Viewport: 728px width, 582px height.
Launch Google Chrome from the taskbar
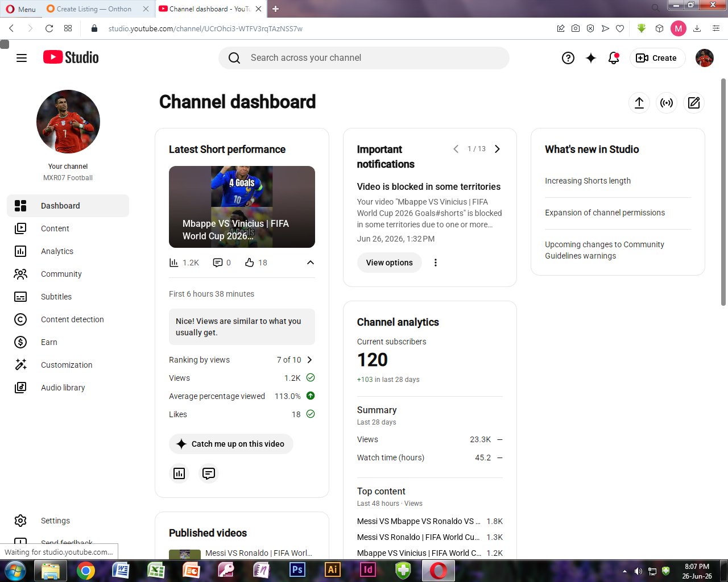point(86,570)
